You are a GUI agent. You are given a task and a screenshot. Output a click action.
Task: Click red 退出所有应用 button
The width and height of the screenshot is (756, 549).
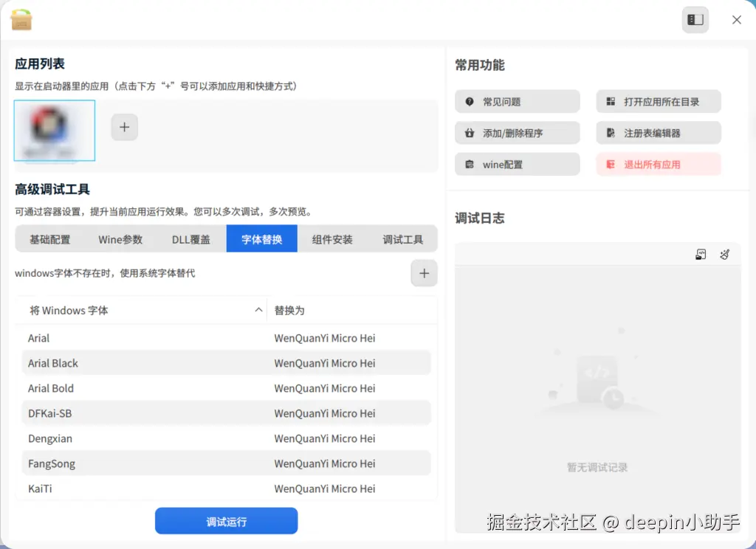pyautogui.click(x=659, y=165)
